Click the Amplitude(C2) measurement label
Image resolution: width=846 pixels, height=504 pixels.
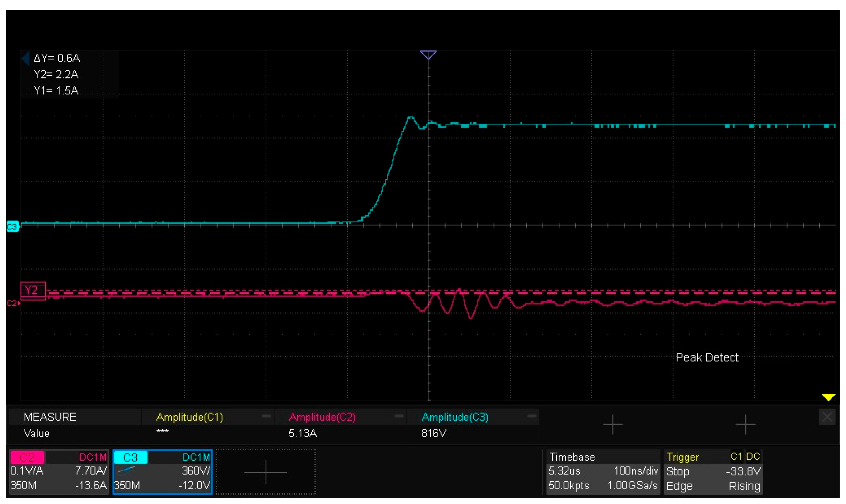tap(322, 417)
